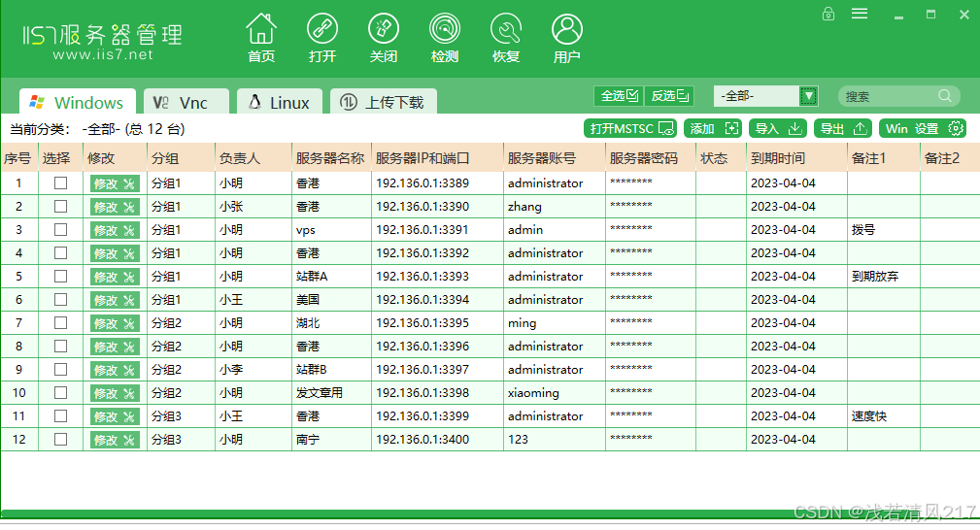
Task: Click the 关闭 close-connection icon
Action: click(383, 38)
